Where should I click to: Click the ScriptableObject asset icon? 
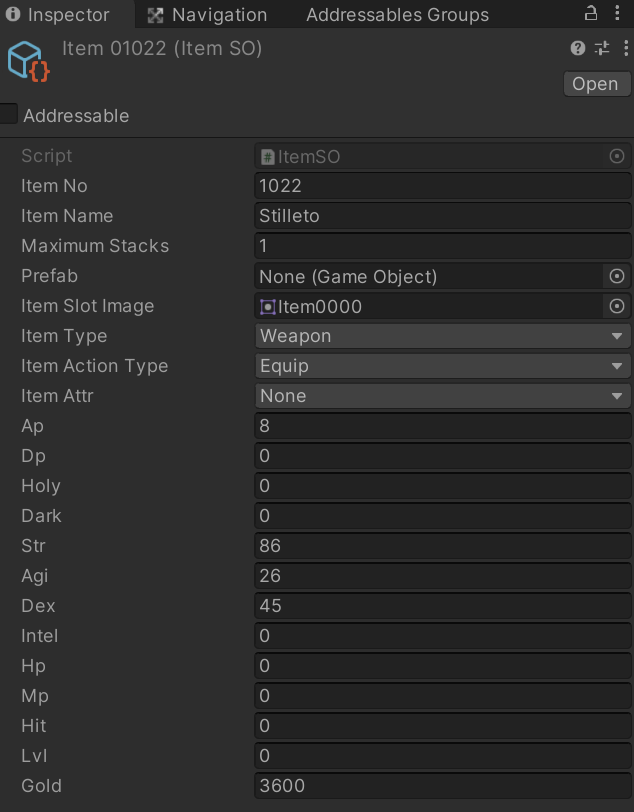pos(28,62)
